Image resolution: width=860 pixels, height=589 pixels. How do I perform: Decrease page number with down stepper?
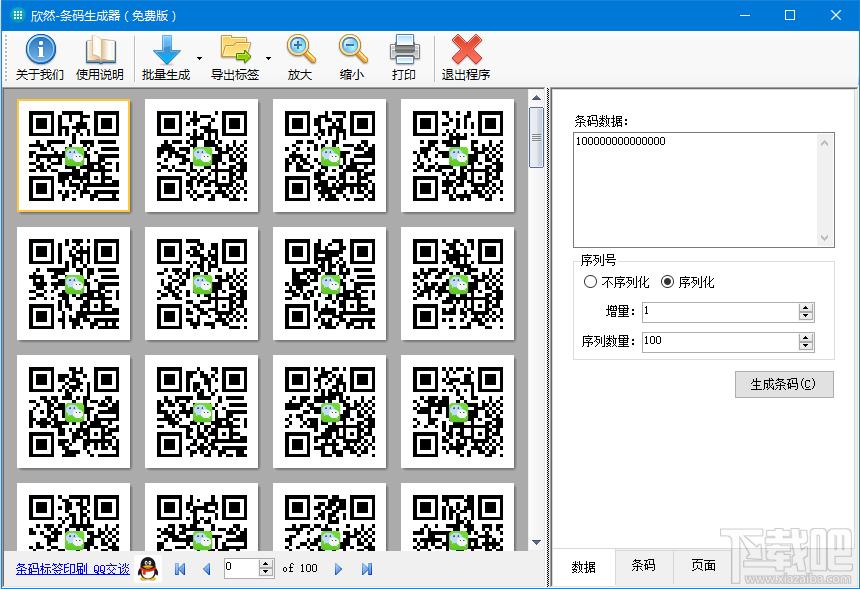[x=266, y=573]
